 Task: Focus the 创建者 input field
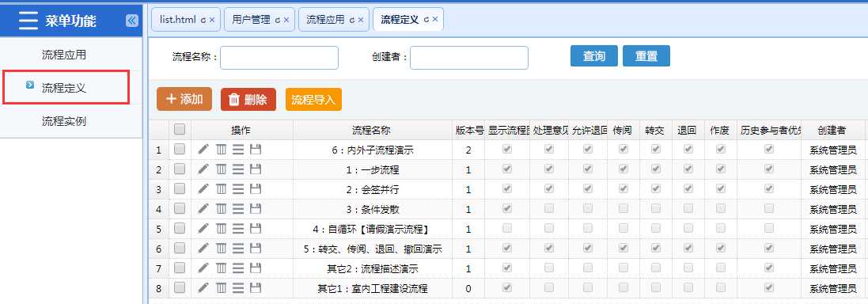coord(469,58)
